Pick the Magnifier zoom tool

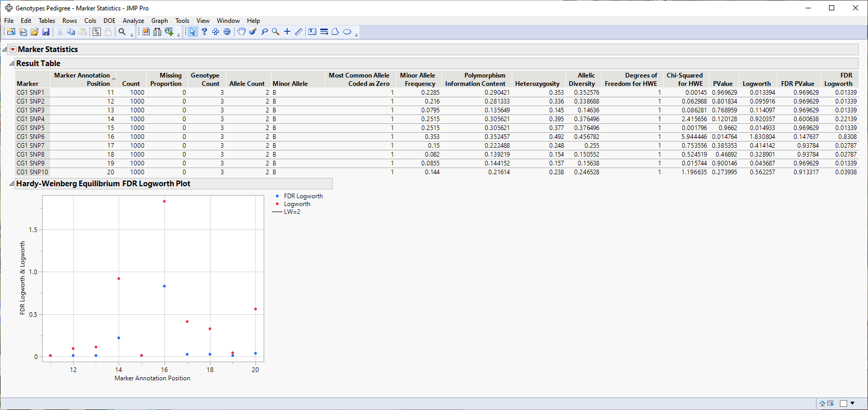tap(276, 32)
